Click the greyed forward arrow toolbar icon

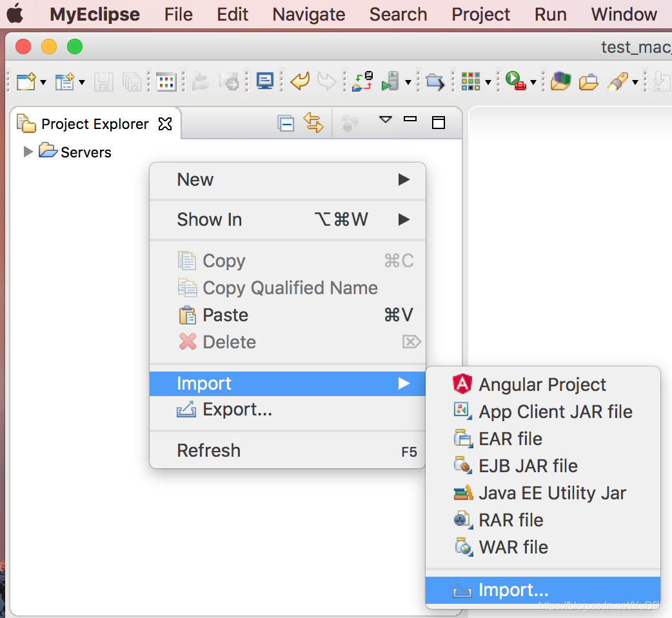tap(326, 81)
